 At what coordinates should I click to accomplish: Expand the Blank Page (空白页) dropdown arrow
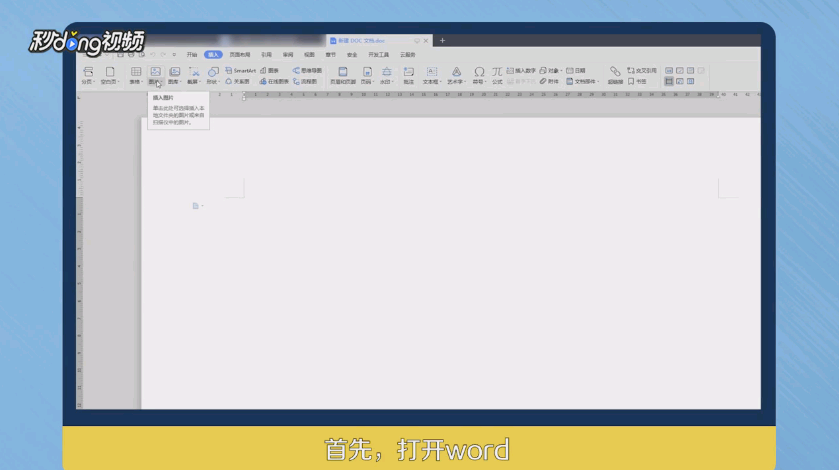[x=118, y=82]
